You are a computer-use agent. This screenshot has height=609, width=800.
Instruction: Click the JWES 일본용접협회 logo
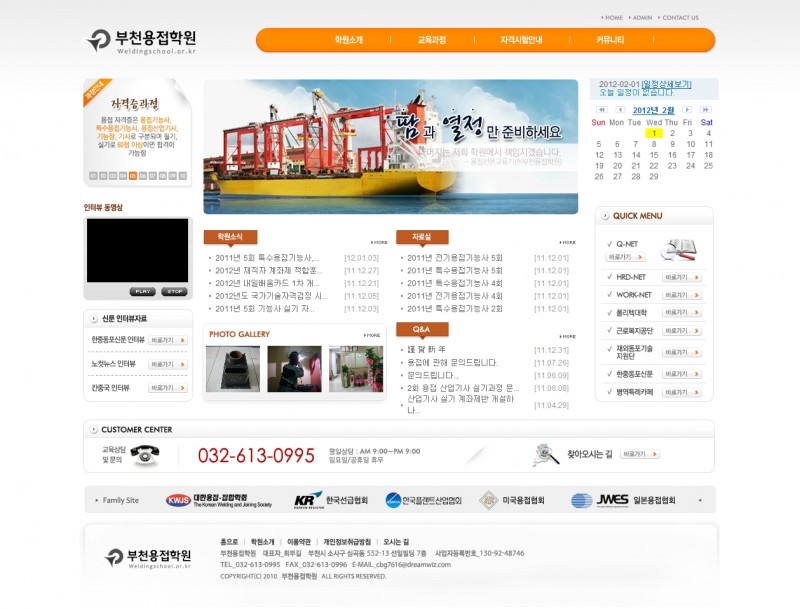click(x=623, y=500)
